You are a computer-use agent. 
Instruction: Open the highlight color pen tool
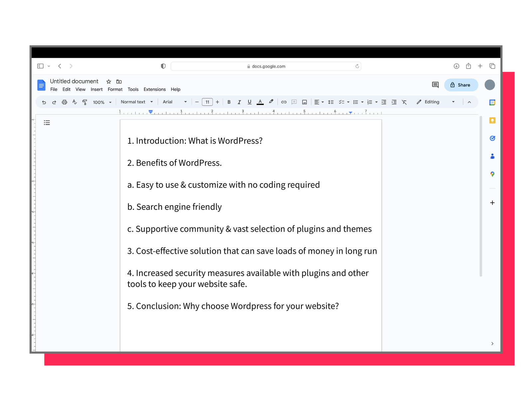click(x=271, y=102)
